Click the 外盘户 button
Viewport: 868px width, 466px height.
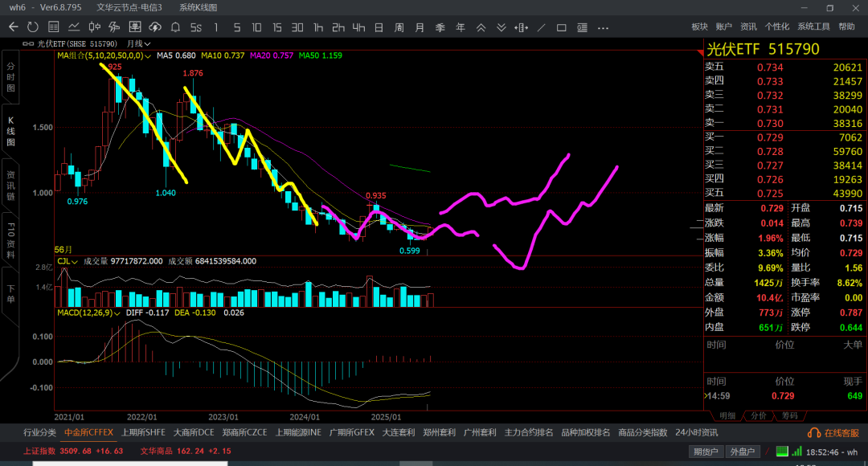[743, 452]
